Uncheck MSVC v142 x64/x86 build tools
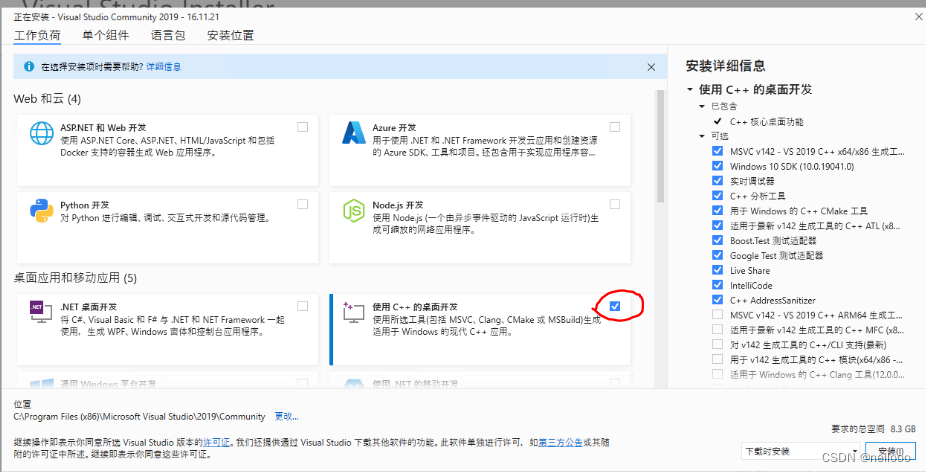Screen dimensions: 926x472 (717, 151)
